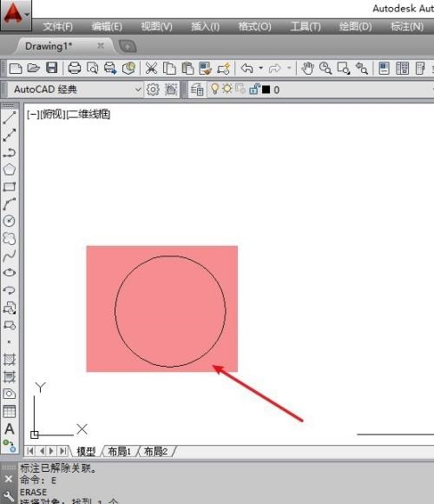Viewport: 434px width, 504px height.
Task: Open the layer 0 dropdown list
Action: click(x=432, y=90)
